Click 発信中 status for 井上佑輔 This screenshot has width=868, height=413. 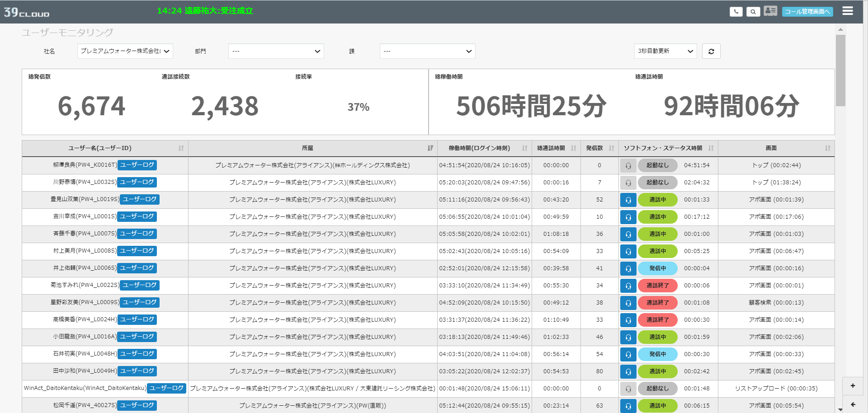[x=657, y=268]
